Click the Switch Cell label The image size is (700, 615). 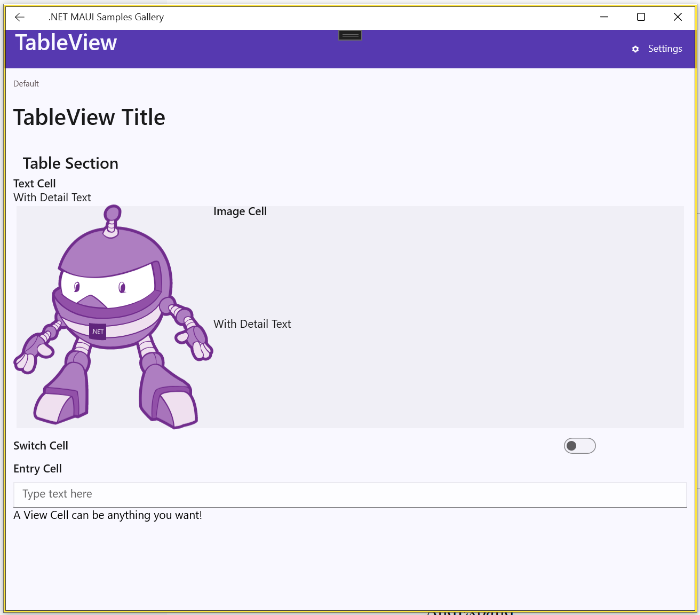[41, 446]
